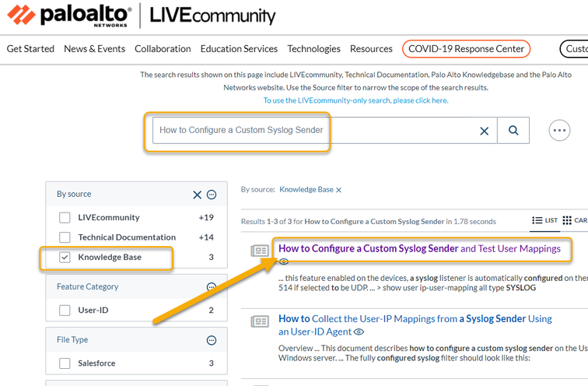Open the Resources menu
588x386 pixels.
pyautogui.click(x=371, y=49)
